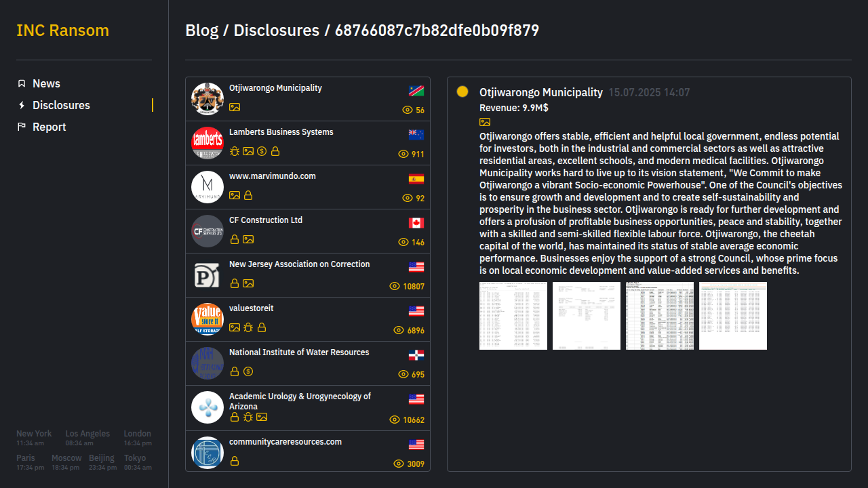
Task: Open New Jersey Association on Correction entry
Action: 308,275
